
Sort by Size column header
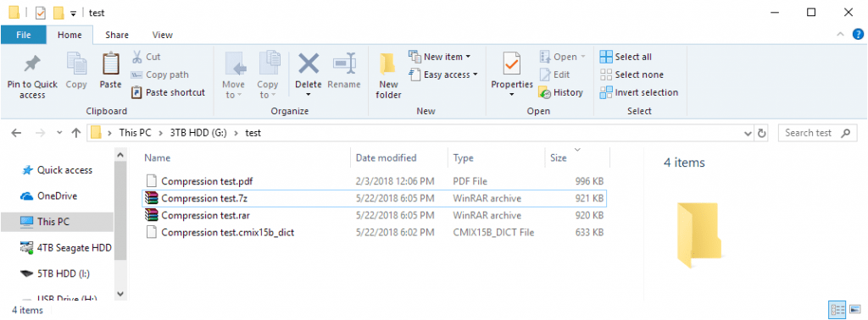(x=559, y=158)
